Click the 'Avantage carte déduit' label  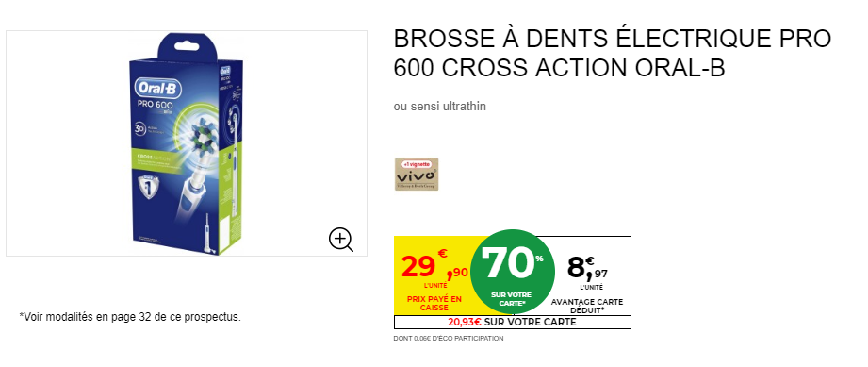(587, 307)
